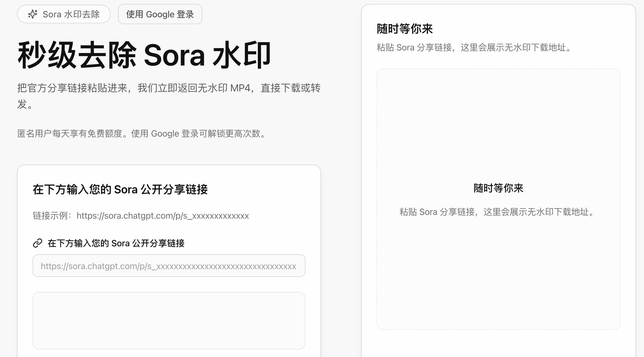Click the "Sora 水印去除" badge label
This screenshot has width=644, height=357.
point(71,14)
